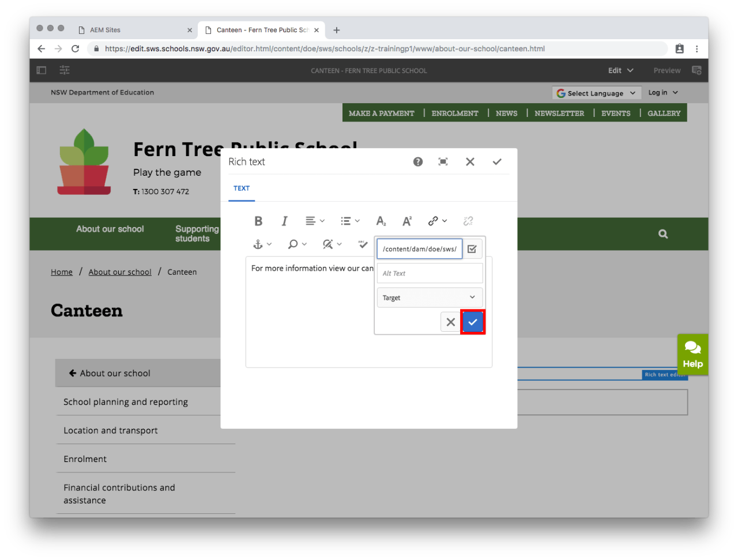The image size is (738, 560).
Task: Click the Alt Text input field
Action: click(x=430, y=273)
